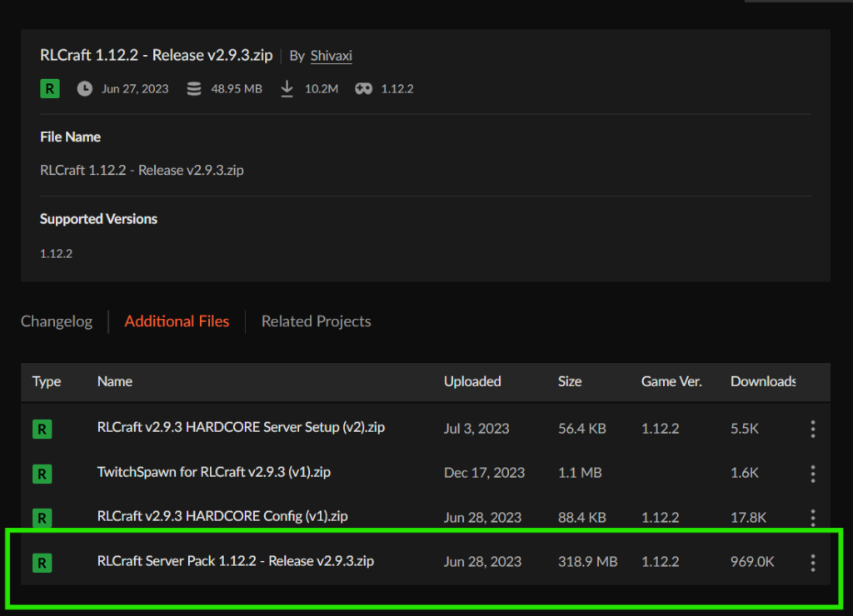Click the green R release badge in header

(x=49, y=88)
